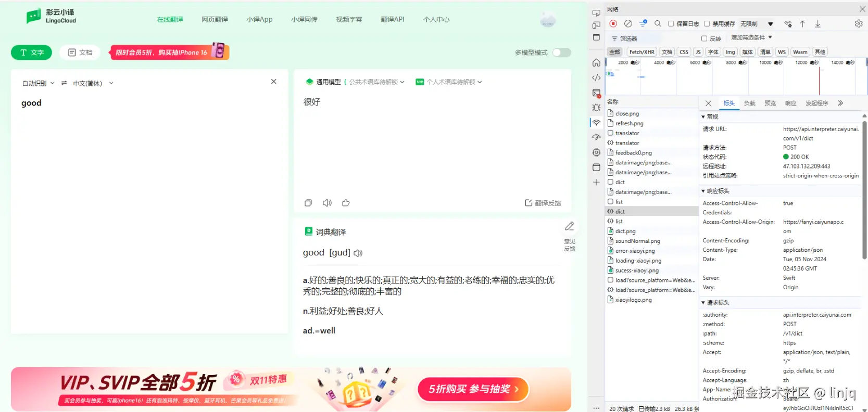Image resolution: width=868 pixels, height=412 pixels.
Task: Clear the source text with X
Action: tap(274, 82)
